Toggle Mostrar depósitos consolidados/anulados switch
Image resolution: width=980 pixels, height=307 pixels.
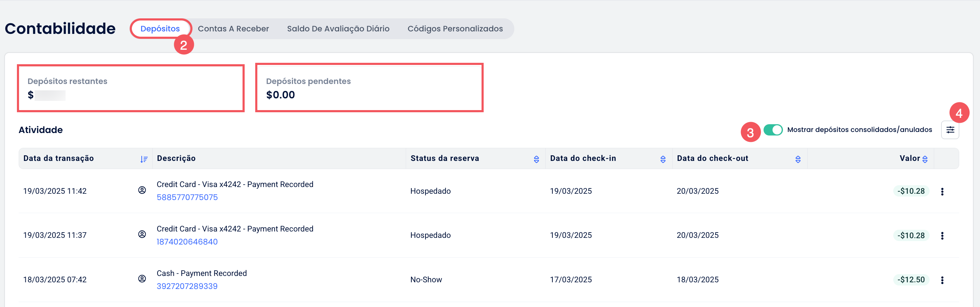[x=773, y=130]
